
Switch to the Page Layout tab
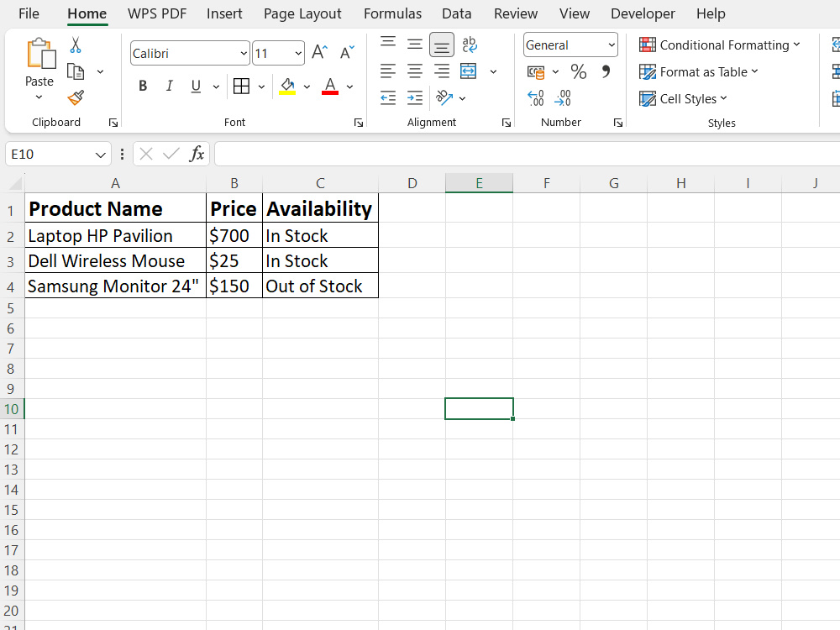click(302, 13)
